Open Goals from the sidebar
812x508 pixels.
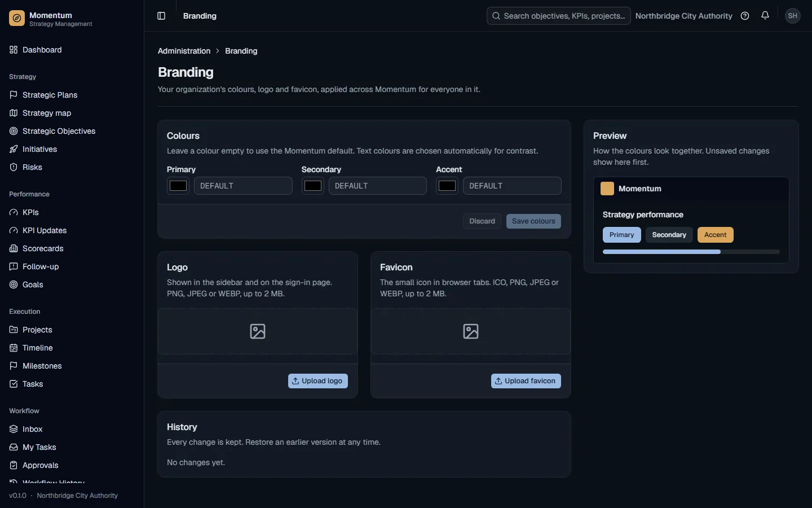click(x=72, y=284)
